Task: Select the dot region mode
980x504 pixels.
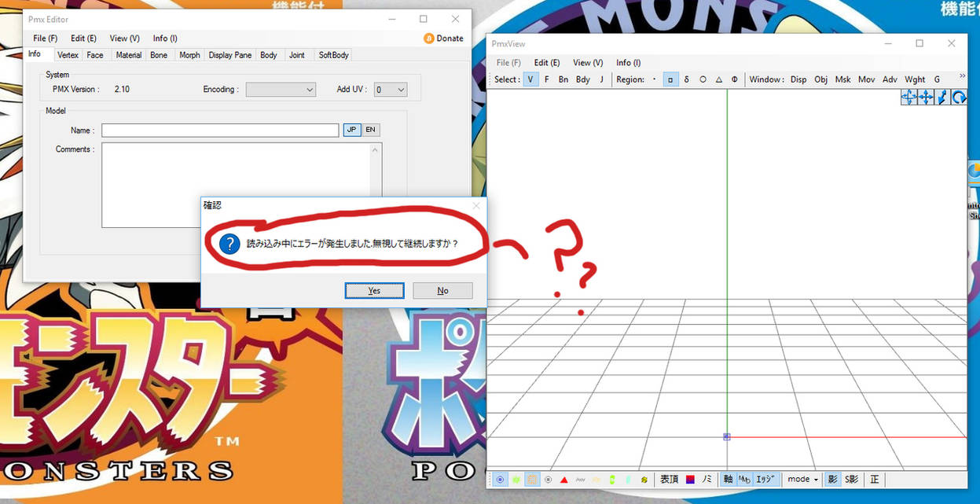Action: (654, 79)
